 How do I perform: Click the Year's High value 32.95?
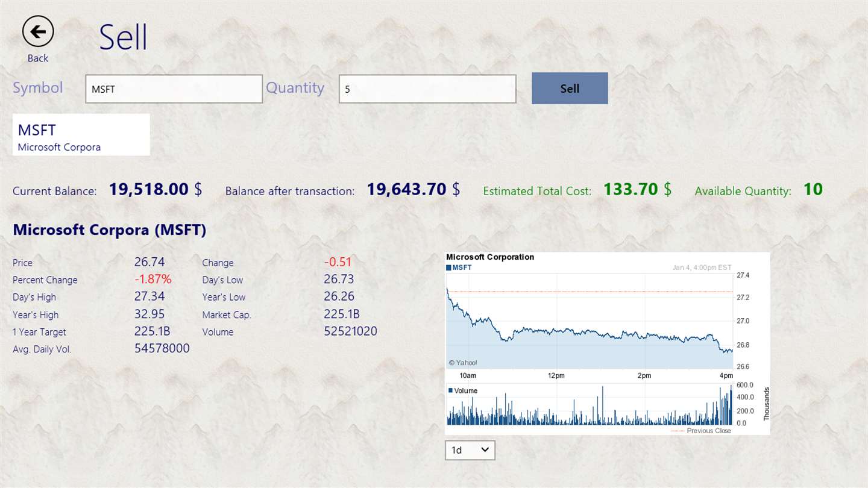coord(149,314)
